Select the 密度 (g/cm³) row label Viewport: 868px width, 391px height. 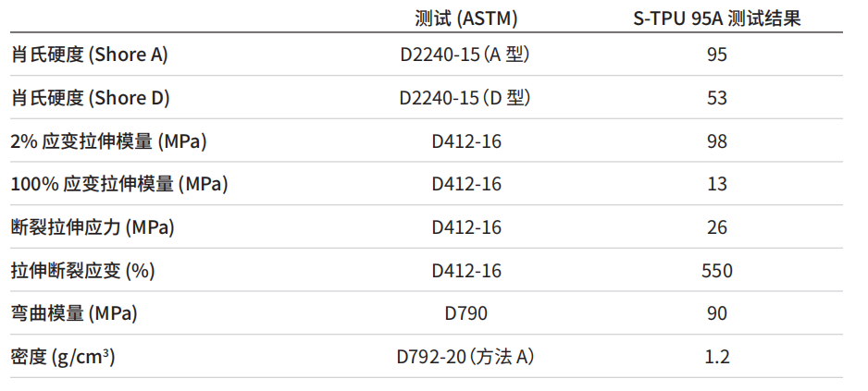[63, 356]
